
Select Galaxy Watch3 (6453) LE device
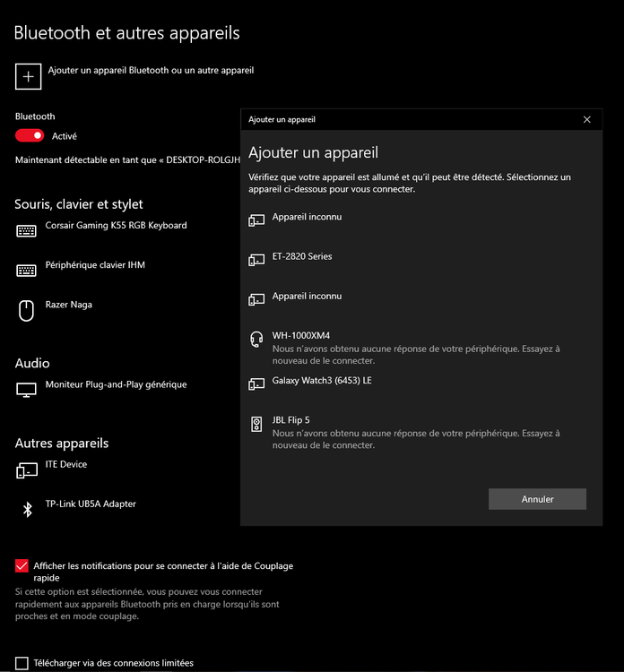pyautogui.click(x=322, y=381)
